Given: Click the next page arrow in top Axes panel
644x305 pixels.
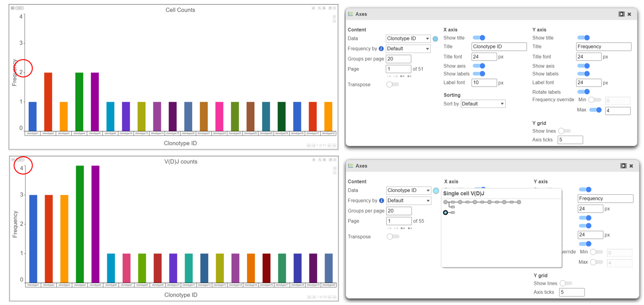Looking at the screenshot, I should pos(403,76).
